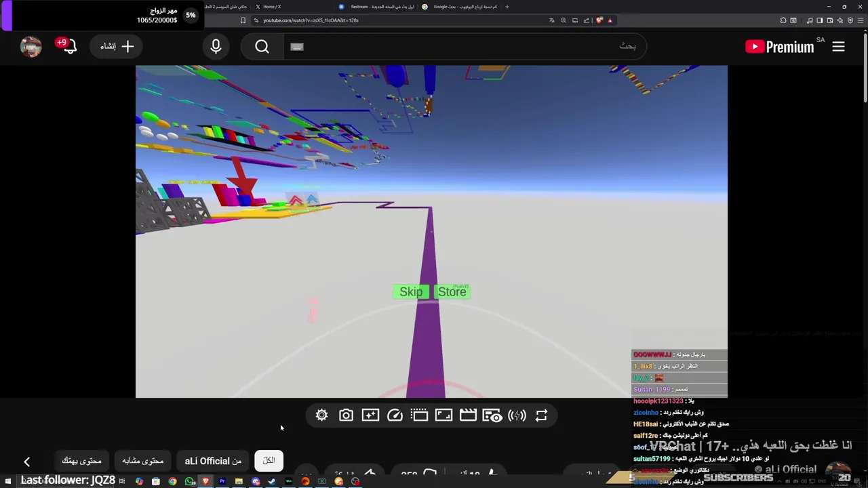Open Premiere Pro from the taskbar
Screen dimensions: 868x488
[x=222, y=481]
